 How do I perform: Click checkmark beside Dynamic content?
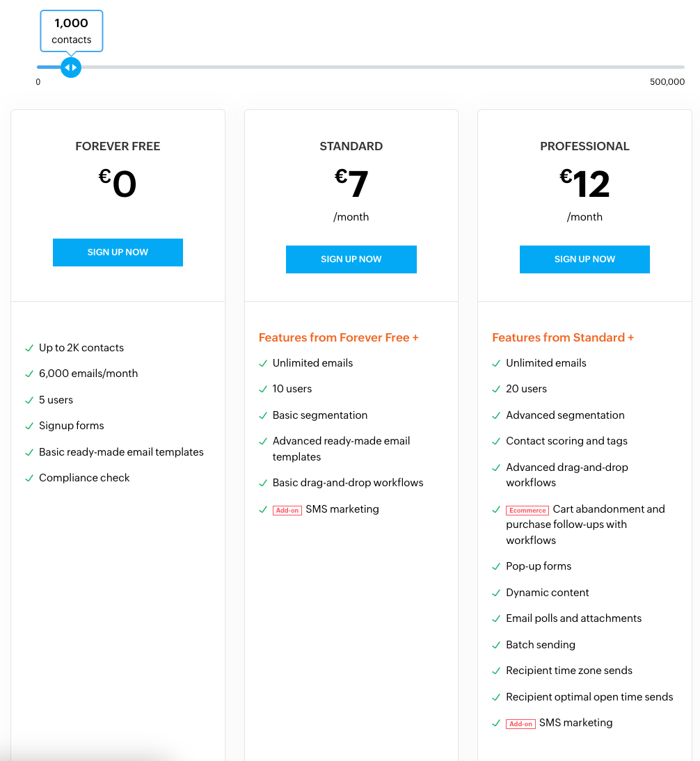click(496, 593)
